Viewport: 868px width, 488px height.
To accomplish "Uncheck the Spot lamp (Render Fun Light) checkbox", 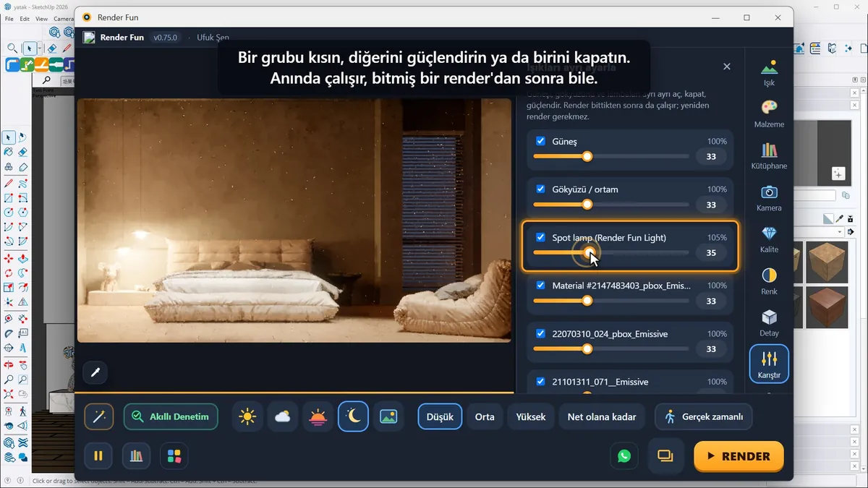I will click(540, 237).
